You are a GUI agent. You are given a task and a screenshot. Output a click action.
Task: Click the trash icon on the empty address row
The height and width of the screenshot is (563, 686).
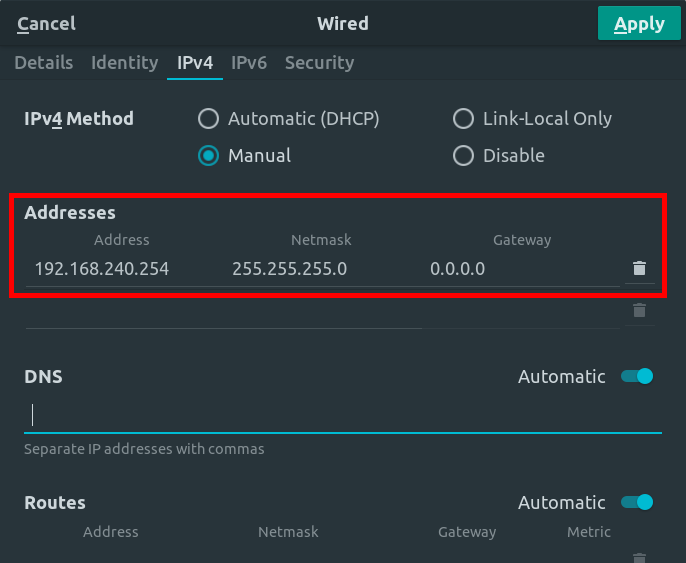coord(639,310)
